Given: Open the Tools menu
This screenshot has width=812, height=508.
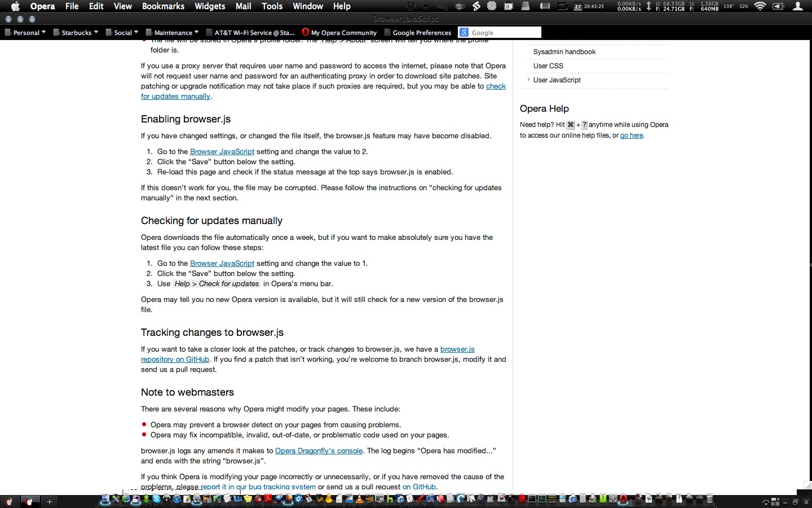Looking at the screenshot, I should coord(272,6).
